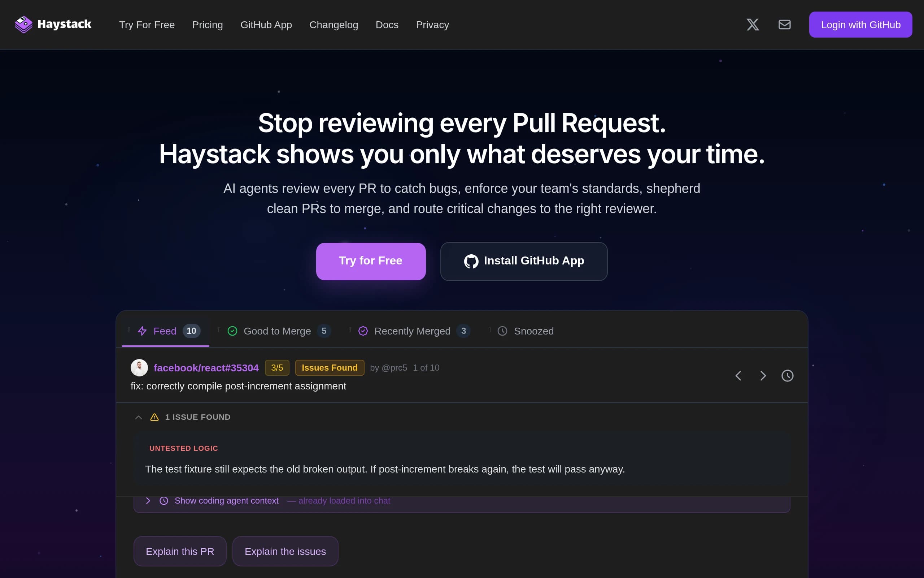Open the X (Twitter) profile icon
Image resolution: width=924 pixels, height=578 pixels.
pos(753,25)
